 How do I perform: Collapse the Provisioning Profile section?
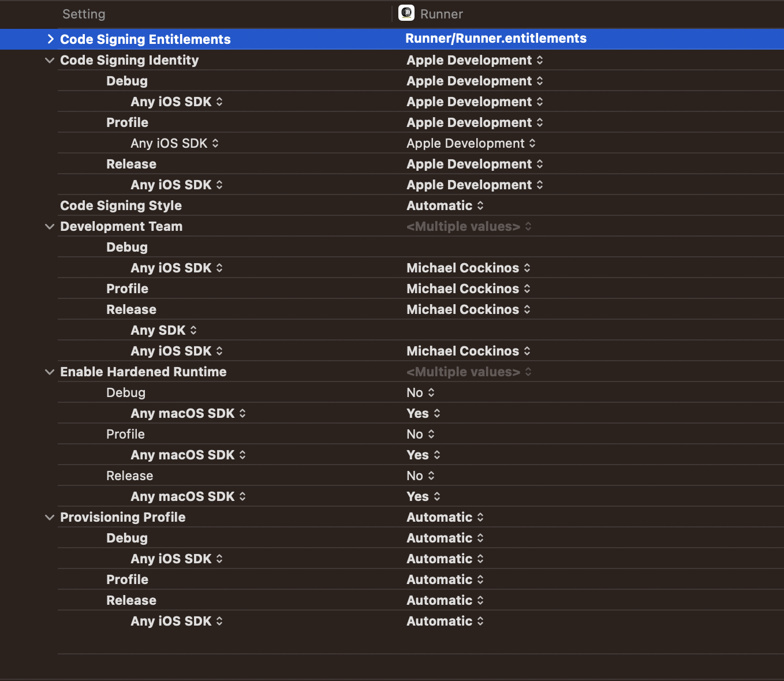(x=50, y=517)
